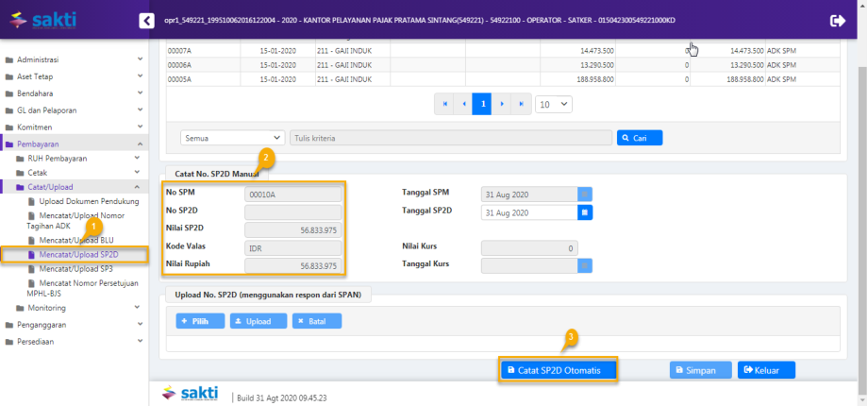
Task: Open the Semua filter dropdown
Action: click(x=232, y=138)
